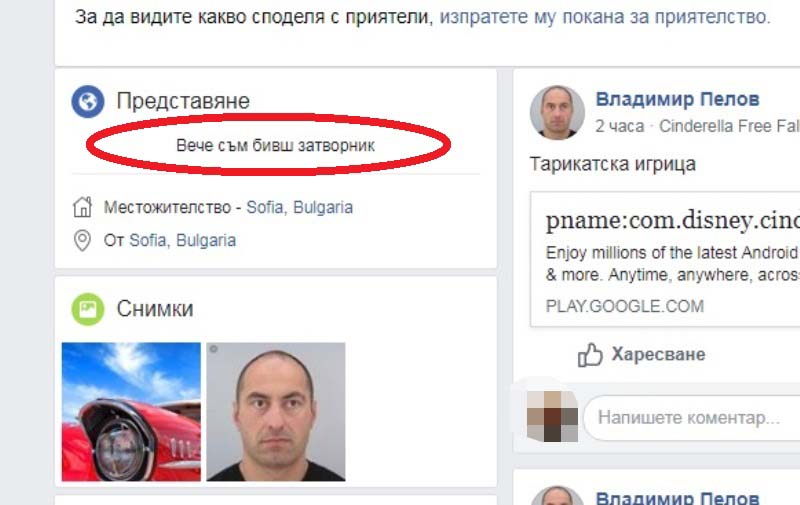800x505 pixels.
Task: Click inside the Напишете коментар field
Action: tap(692, 418)
